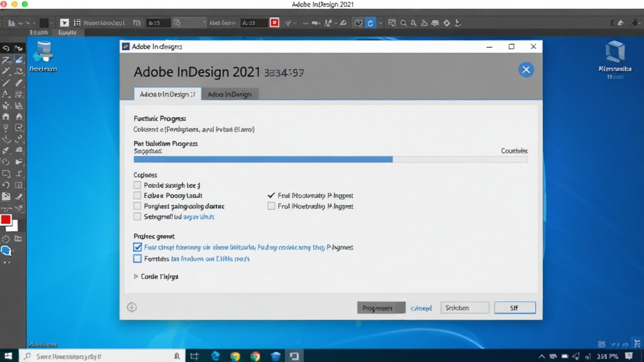Expand the 'Corde Tlejrga' section

[136, 277]
